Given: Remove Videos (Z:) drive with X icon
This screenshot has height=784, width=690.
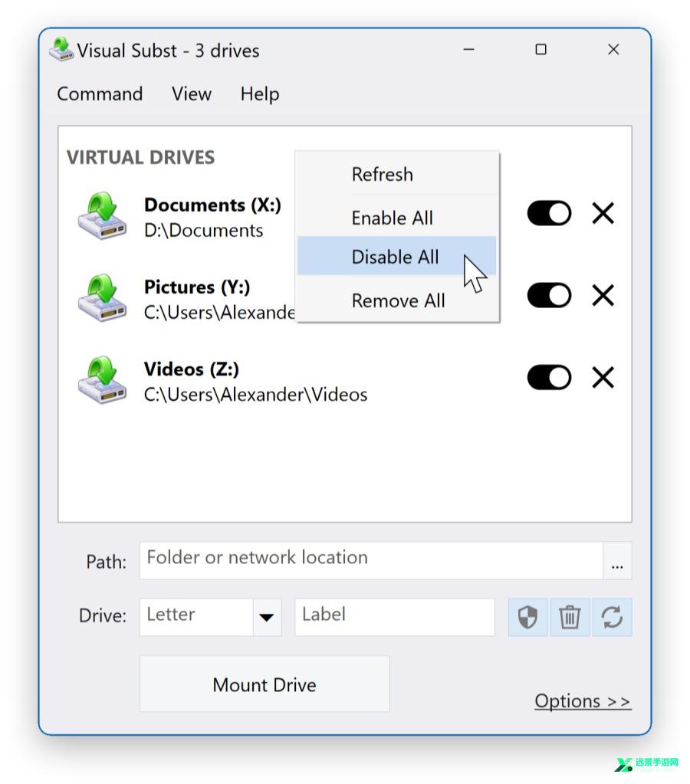Looking at the screenshot, I should (603, 378).
